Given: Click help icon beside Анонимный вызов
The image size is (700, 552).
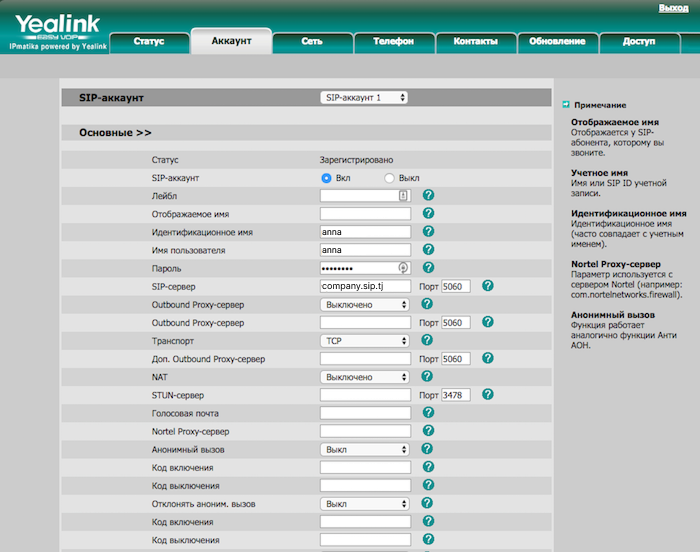Looking at the screenshot, I should coord(428,449).
